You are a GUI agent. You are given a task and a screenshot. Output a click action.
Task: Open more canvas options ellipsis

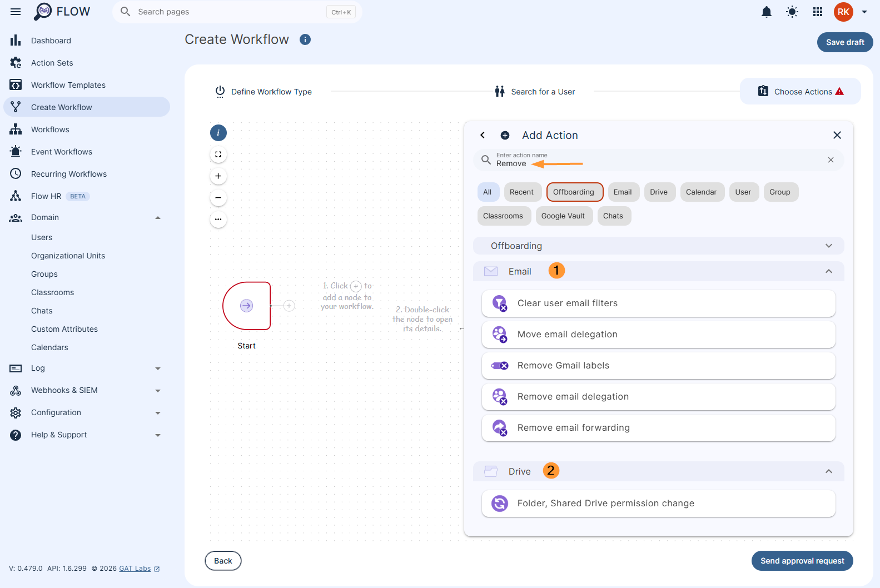(x=218, y=220)
